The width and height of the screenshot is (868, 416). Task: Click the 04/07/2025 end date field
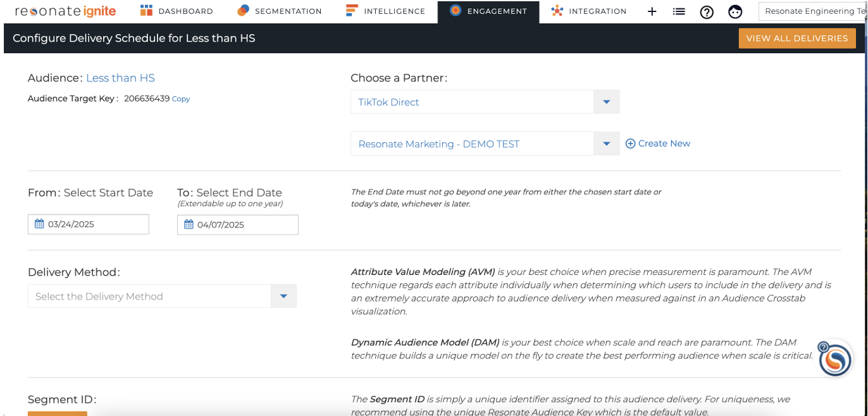click(238, 224)
